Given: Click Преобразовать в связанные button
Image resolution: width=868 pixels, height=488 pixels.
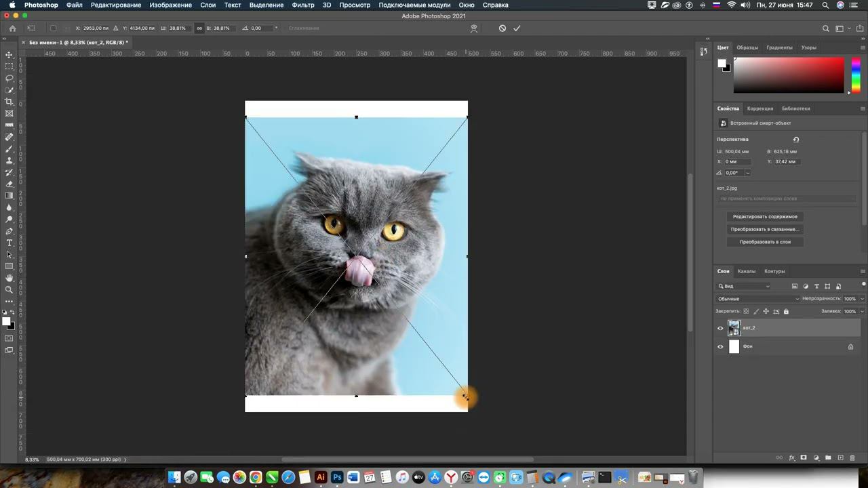Looking at the screenshot, I should [x=765, y=229].
